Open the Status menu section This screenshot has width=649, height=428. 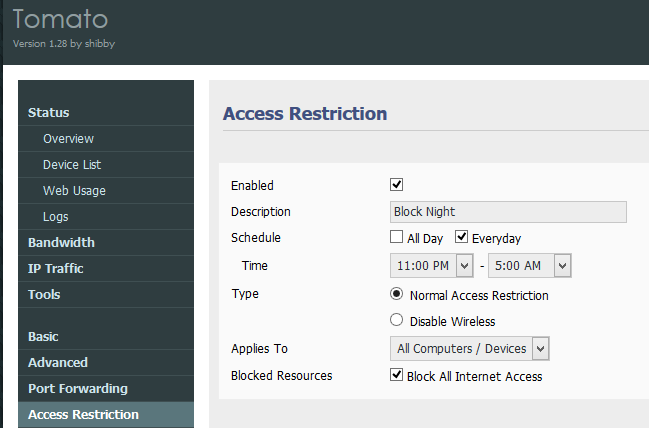point(48,113)
